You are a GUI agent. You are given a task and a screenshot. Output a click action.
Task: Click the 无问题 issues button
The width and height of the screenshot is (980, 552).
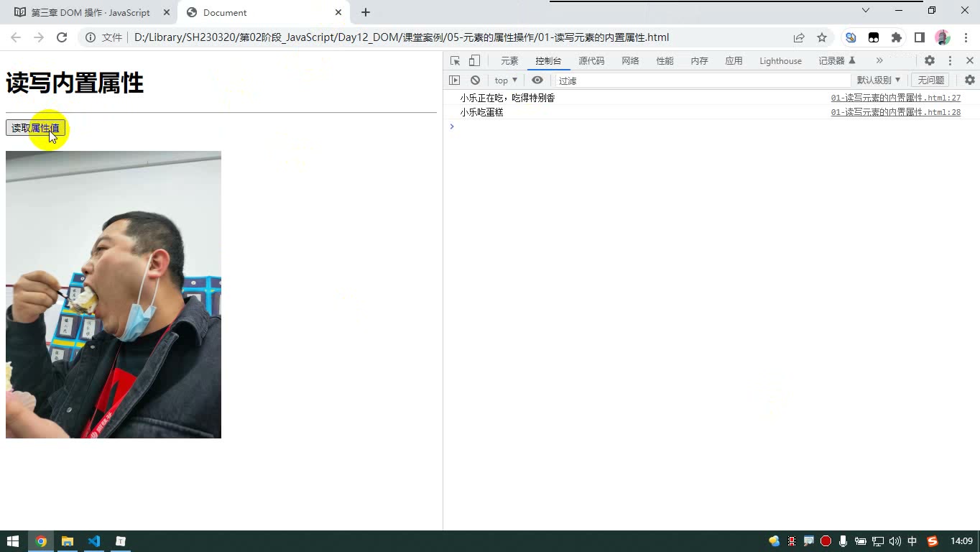pos(930,80)
